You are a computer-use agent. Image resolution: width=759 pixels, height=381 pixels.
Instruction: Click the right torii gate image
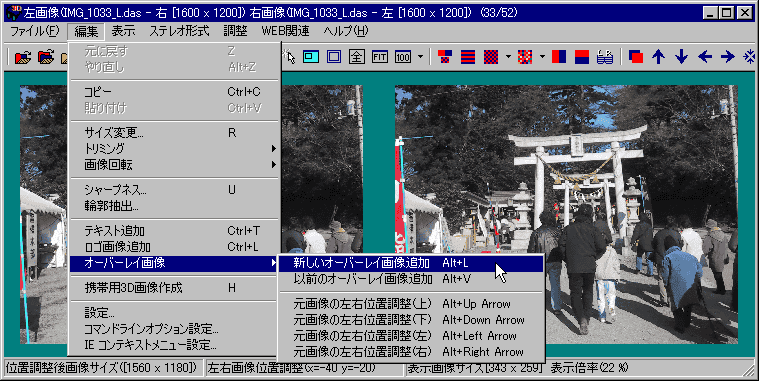click(566, 214)
